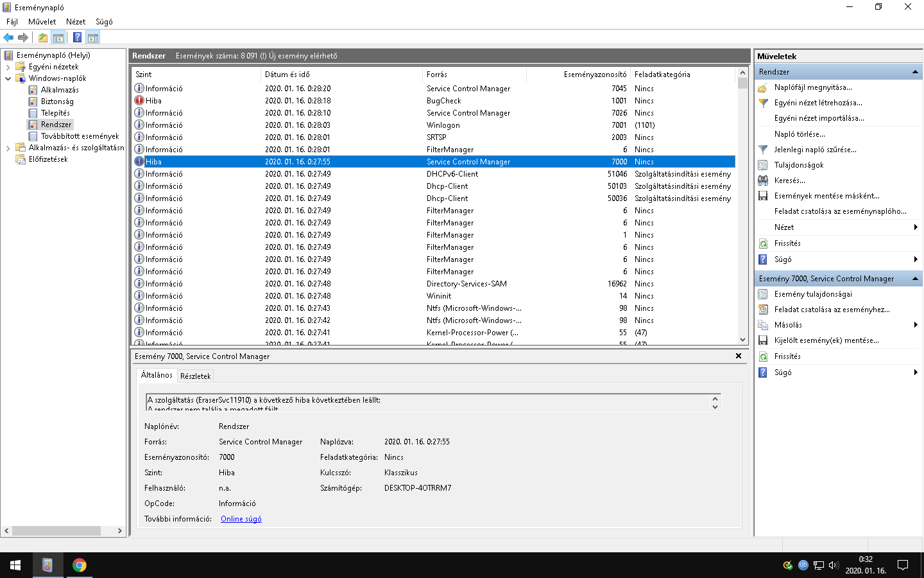Collapse the Esemény 7000 actions section header
924x578 pixels.
click(x=915, y=279)
